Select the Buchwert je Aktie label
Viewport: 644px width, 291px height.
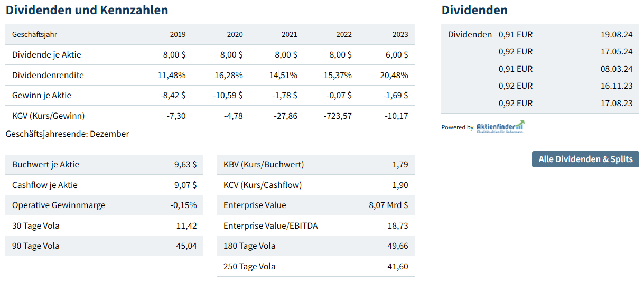(x=45, y=164)
